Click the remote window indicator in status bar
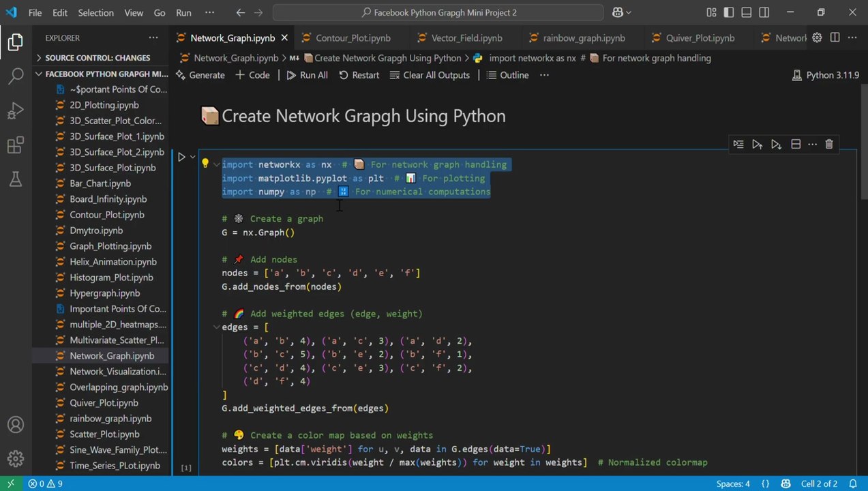868x491 pixels. (x=10, y=483)
